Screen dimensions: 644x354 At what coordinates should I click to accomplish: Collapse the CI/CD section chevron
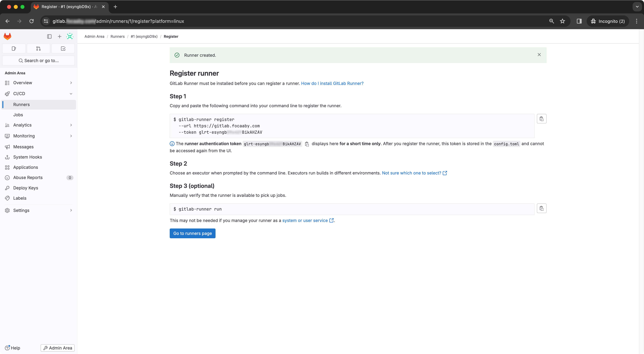(71, 94)
